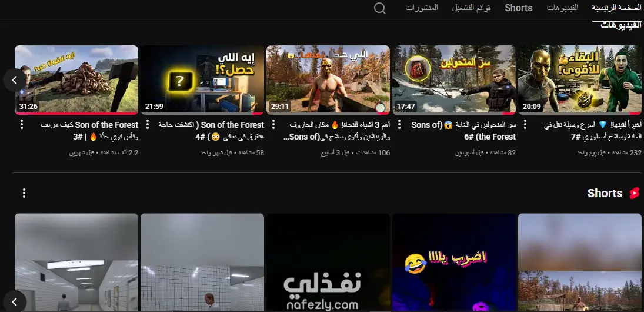Open the video title ending in #4
This screenshot has height=312, width=644.
[x=211, y=131]
